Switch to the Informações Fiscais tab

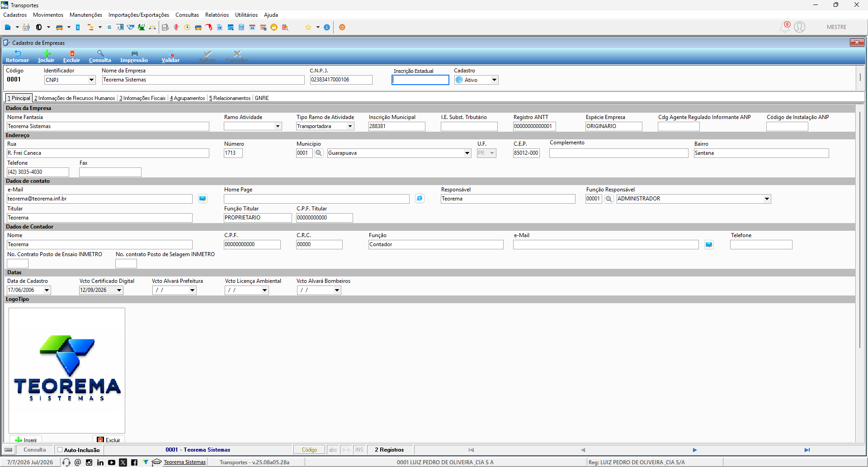(x=142, y=98)
